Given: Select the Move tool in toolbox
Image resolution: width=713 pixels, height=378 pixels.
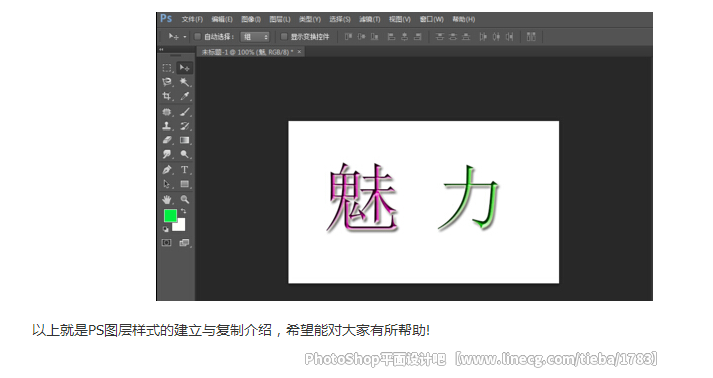Looking at the screenshot, I should (184, 68).
